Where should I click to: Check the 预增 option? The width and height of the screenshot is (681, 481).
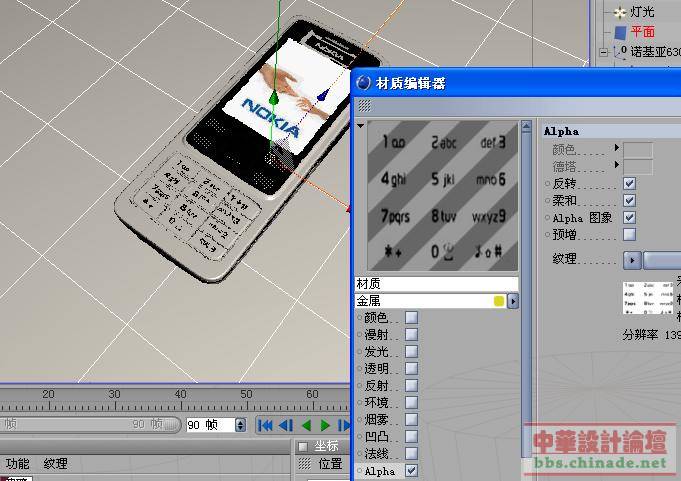pyautogui.click(x=629, y=234)
